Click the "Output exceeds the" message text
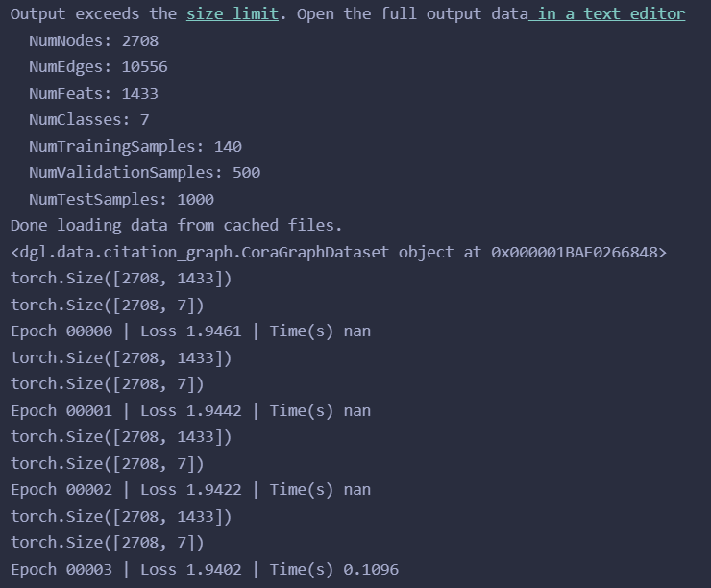This screenshot has width=711, height=588. click(x=94, y=14)
